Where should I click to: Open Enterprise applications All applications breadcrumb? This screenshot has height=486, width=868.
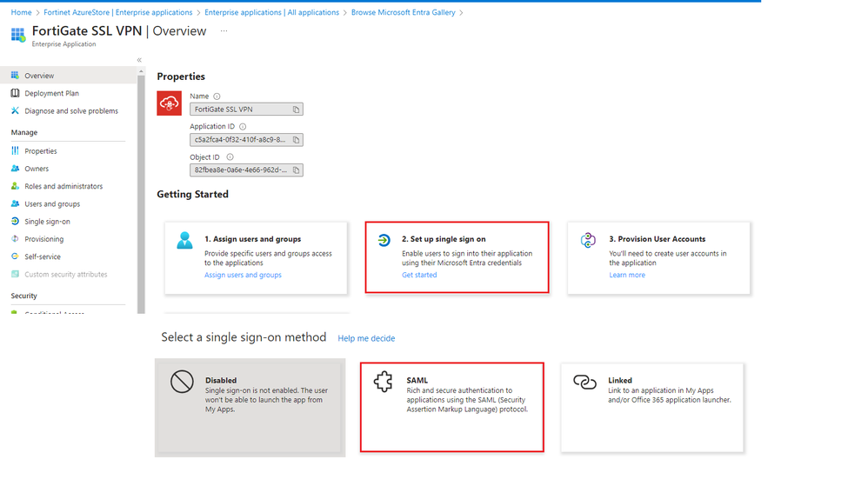272,12
